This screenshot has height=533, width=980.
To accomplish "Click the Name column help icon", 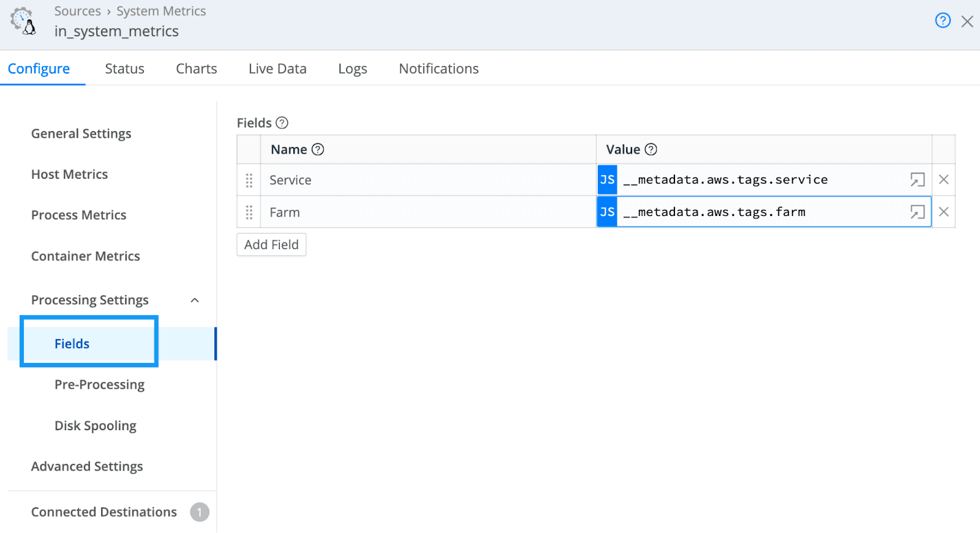I will [x=318, y=149].
